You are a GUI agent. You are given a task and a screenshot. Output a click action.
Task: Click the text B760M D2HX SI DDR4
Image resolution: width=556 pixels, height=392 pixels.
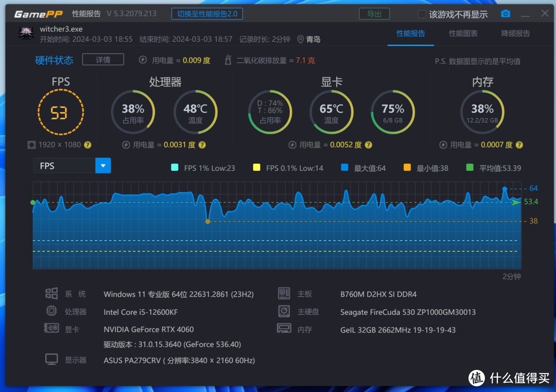pos(378,294)
